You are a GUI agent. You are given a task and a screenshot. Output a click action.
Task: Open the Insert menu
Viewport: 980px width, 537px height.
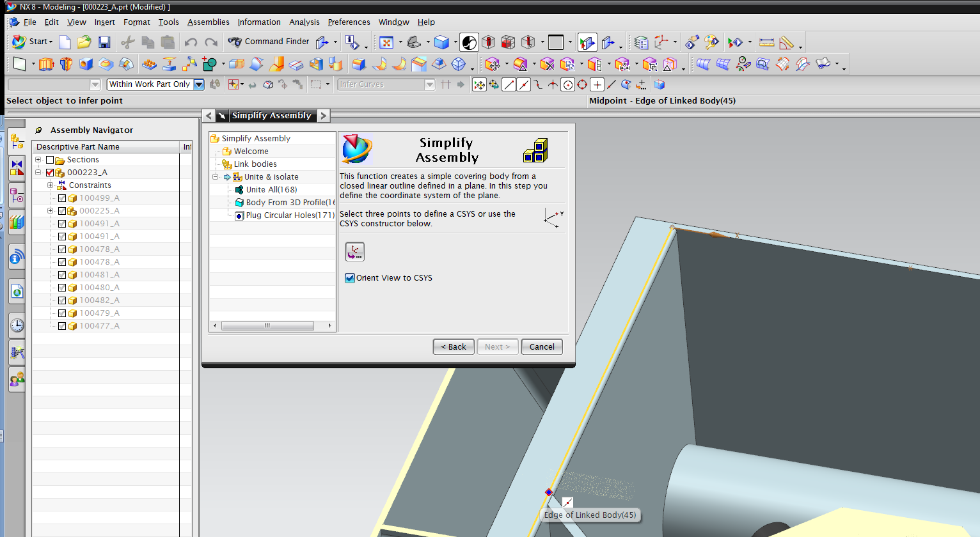click(104, 22)
